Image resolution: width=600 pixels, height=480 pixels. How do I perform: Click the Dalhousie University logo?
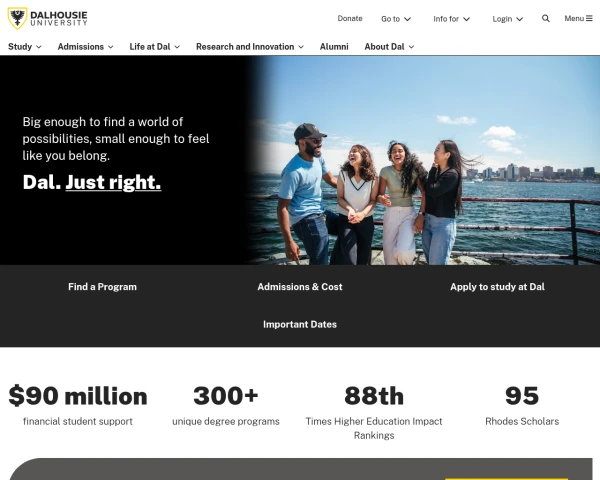pos(47,18)
